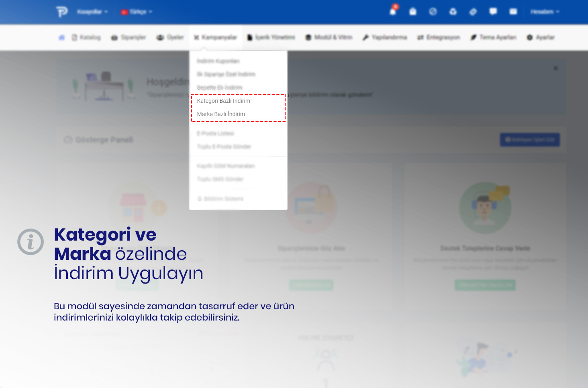Click the shopping bag icon in header
The height and width of the screenshot is (388, 588).
[413, 12]
